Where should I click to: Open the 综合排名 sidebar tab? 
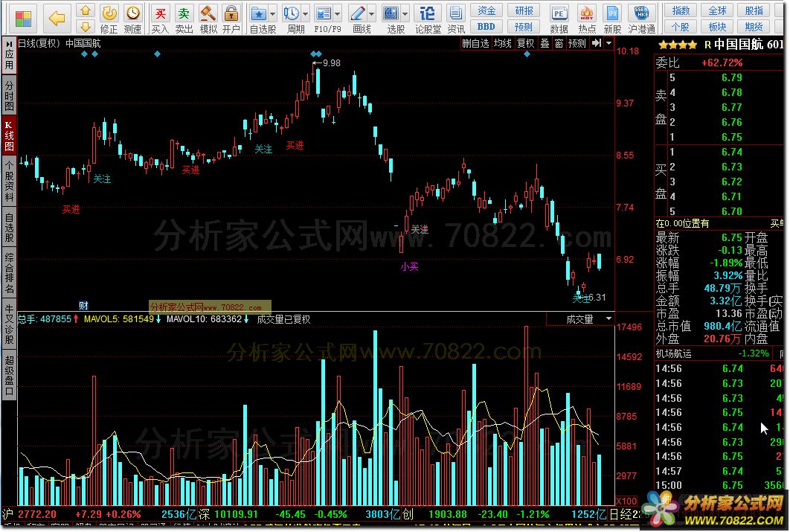coord(9,274)
